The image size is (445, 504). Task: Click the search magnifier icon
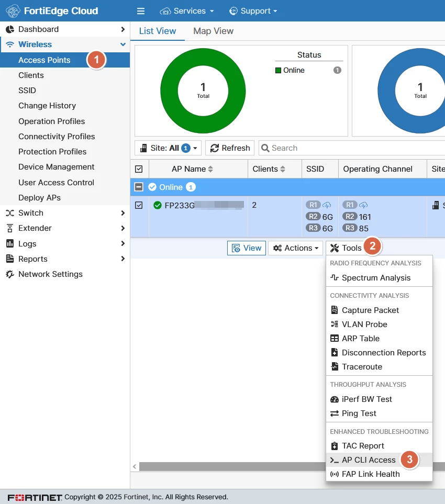pyautogui.click(x=265, y=148)
